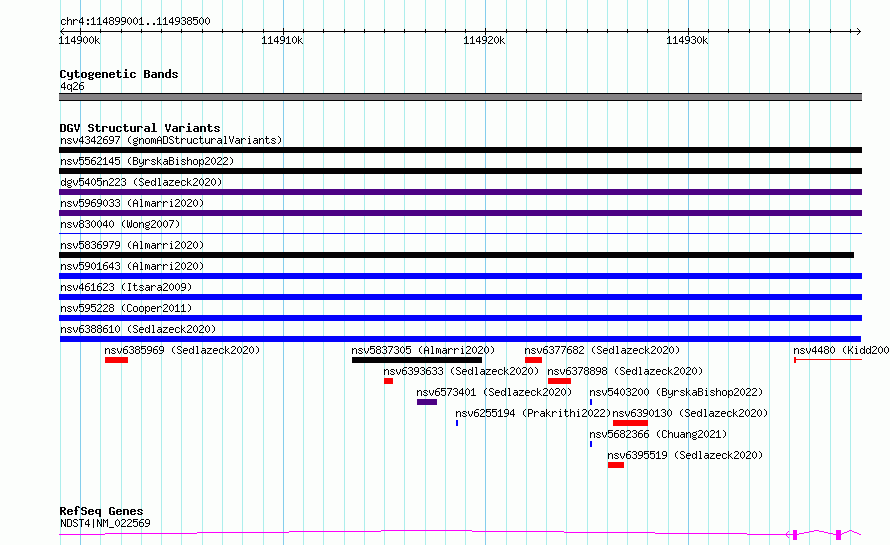Select the black bar under nsv5837305
The height and width of the screenshot is (545, 890).
[417, 360]
